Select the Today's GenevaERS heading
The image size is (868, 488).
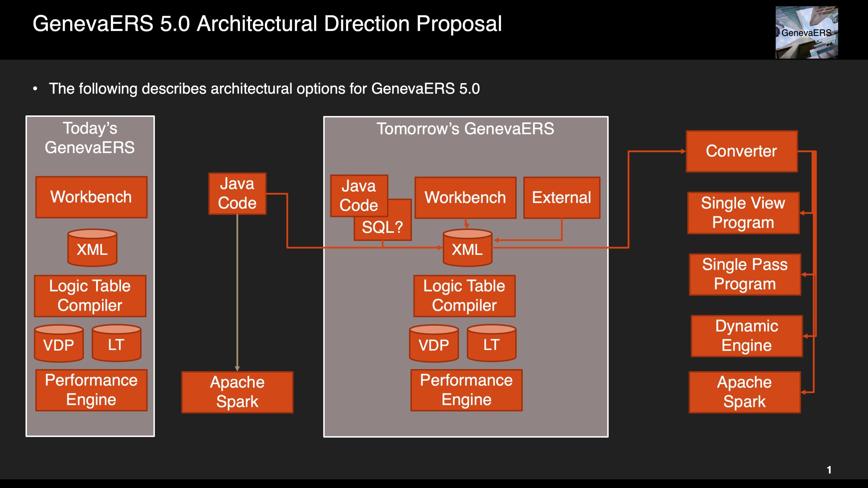(x=90, y=138)
